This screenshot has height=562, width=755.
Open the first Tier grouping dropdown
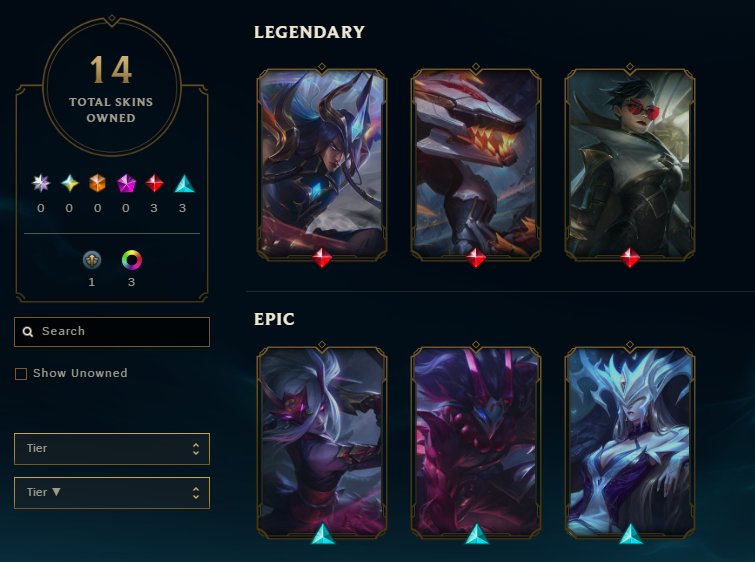[112, 449]
